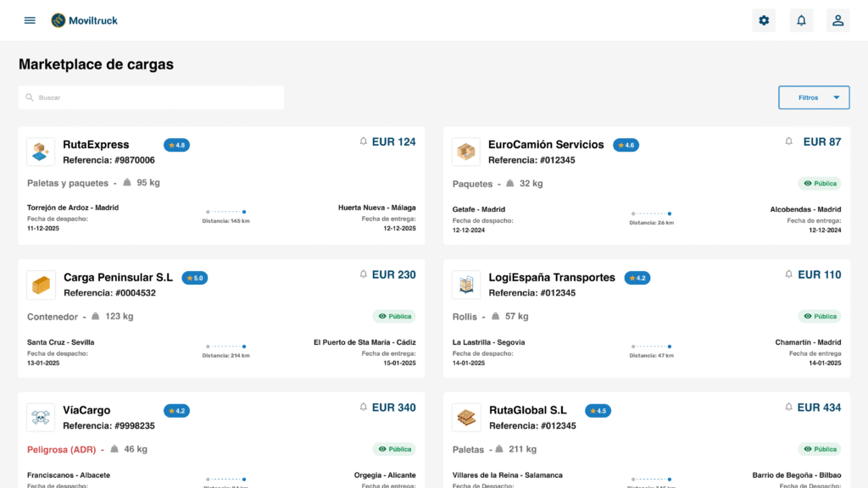The height and width of the screenshot is (488, 868).
Task: Open the user profile icon
Action: click(837, 20)
